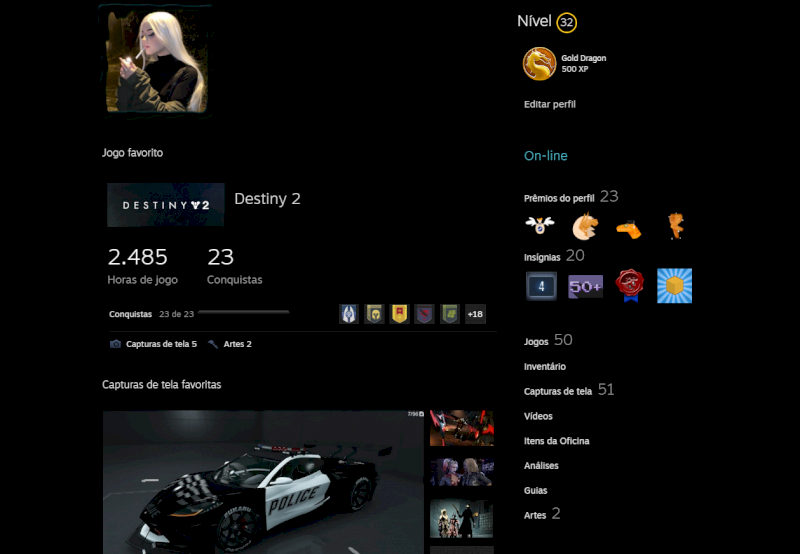Screen dimensions: 800x554
Task: Click the Conquistas 23 de 23 label
Action: click(x=152, y=314)
